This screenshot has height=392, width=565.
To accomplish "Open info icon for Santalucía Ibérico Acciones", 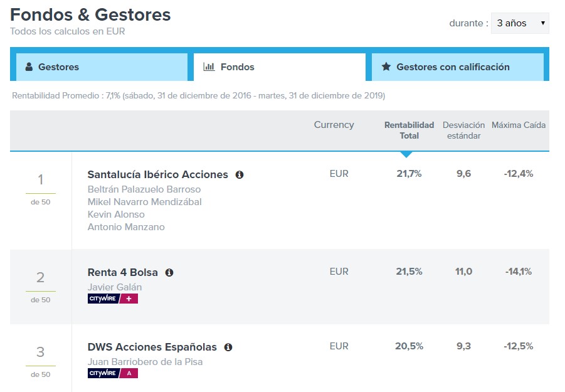I will coord(240,175).
